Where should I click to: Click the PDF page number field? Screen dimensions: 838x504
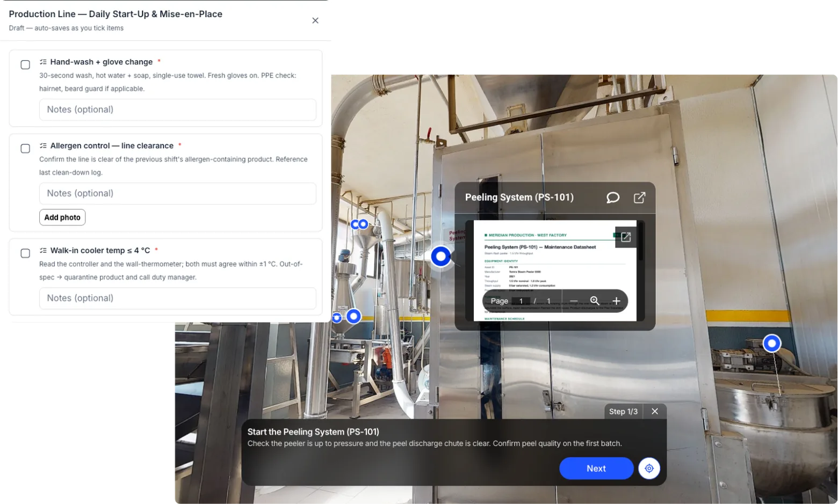pos(521,301)
